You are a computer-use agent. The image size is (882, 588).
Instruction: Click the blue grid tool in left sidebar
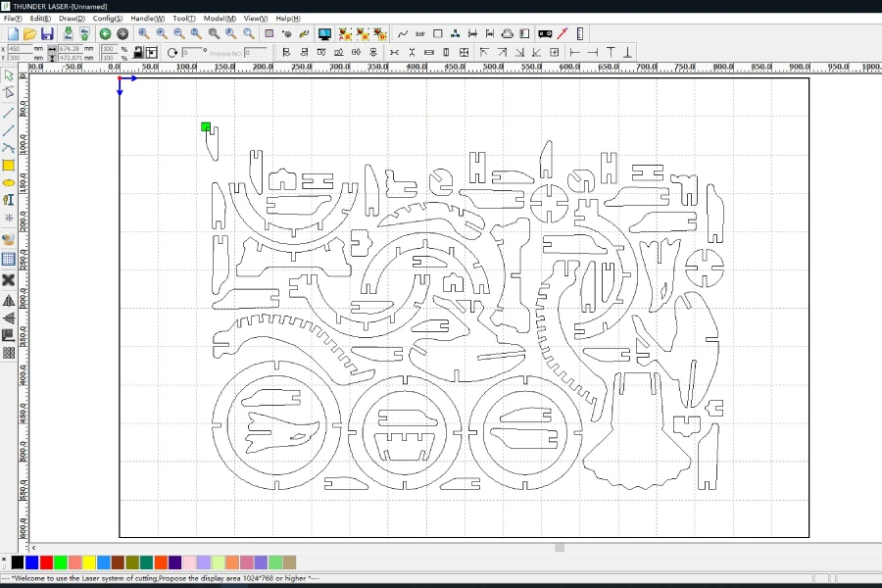tap(9, 259)
